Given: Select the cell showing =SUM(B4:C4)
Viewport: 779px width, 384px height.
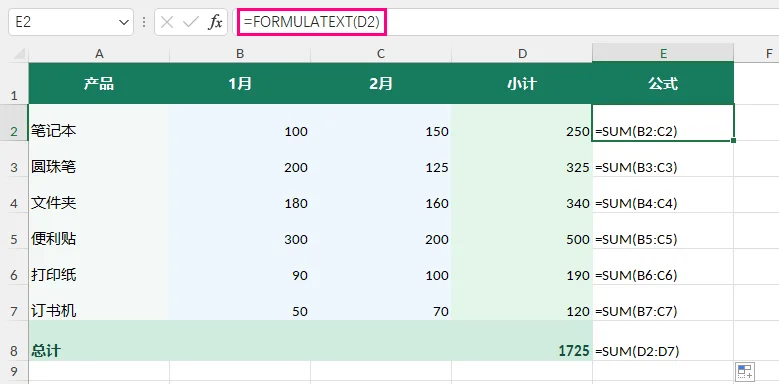Looking at the screenshot, I should [x=663, y=195].
